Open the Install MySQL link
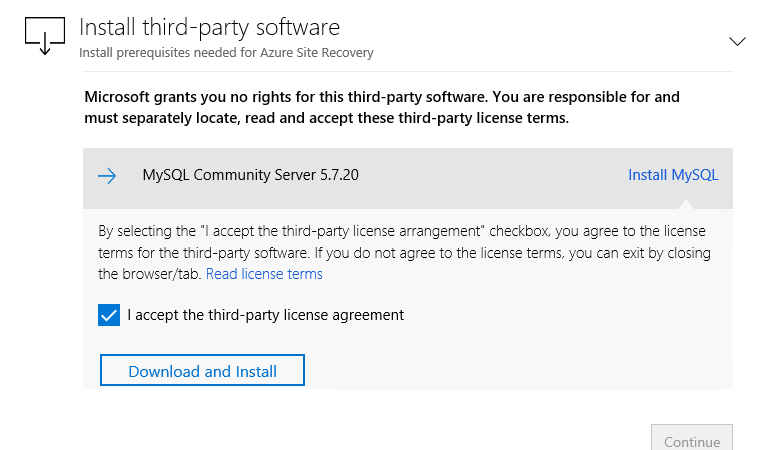The image size is (775, 450). (x=673, y=175)
